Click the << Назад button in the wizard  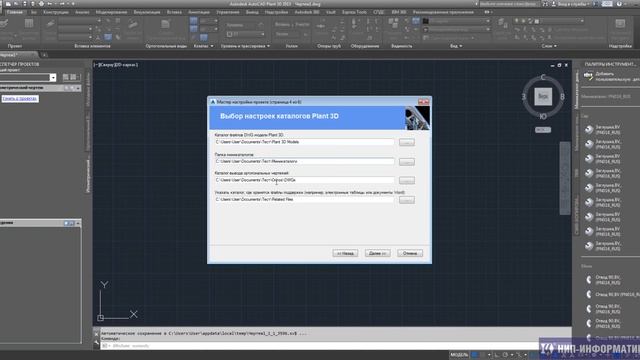pyautogui.click(x=345, y=253)
